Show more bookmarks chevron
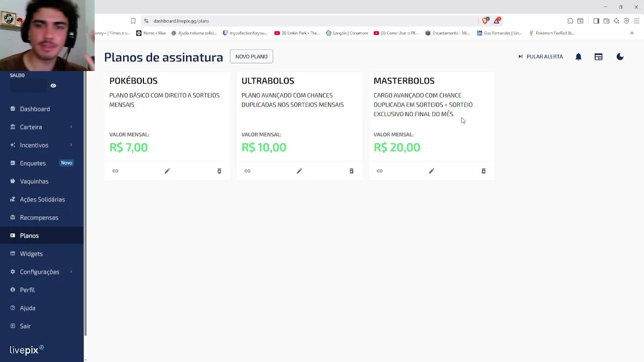The height and width of the screenshot is (362, 644). 632,33
